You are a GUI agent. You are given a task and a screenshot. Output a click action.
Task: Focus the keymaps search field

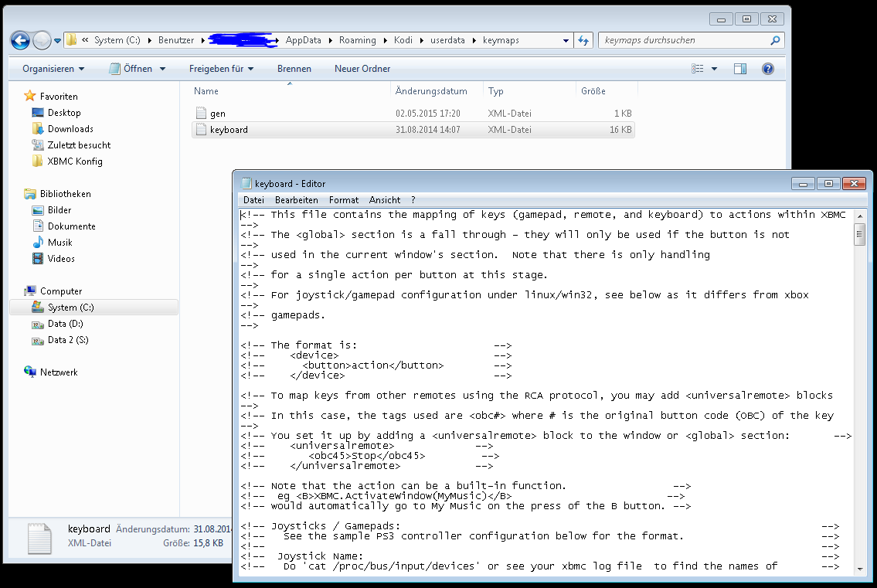pos(692,40)
